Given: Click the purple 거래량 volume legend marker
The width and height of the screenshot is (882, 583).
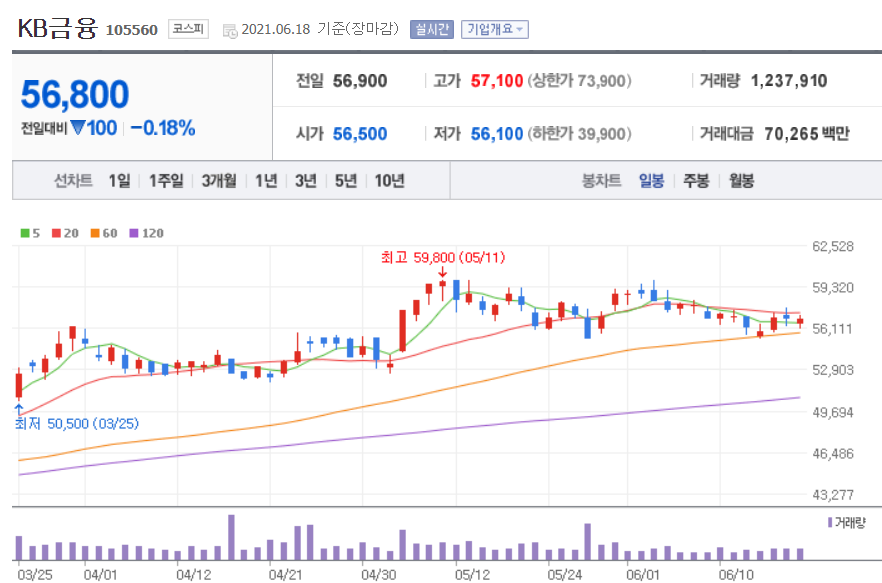Looking at the screenshot, I should coord(830,523).
